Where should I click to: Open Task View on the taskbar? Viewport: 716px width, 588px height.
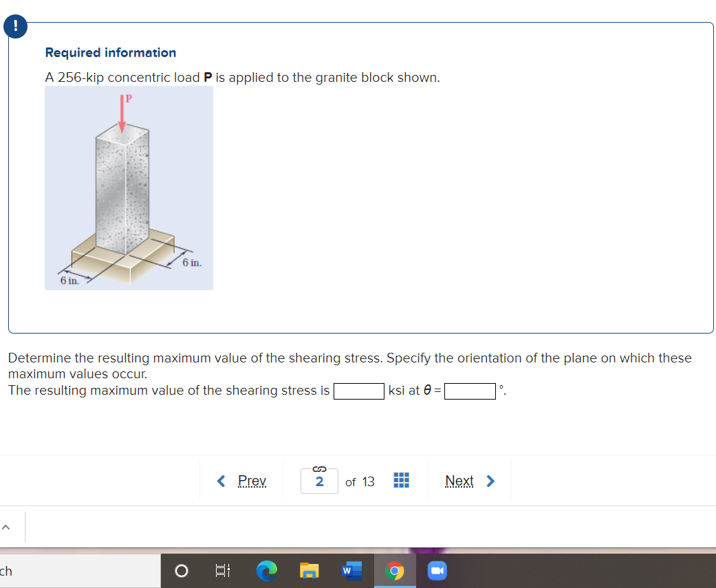[221, 570]
